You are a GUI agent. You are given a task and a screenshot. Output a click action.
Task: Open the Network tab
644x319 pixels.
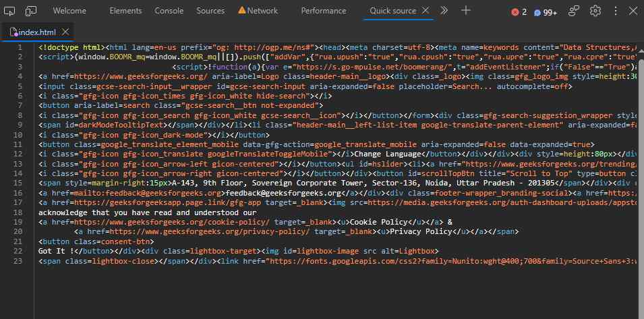click(262, 11)
